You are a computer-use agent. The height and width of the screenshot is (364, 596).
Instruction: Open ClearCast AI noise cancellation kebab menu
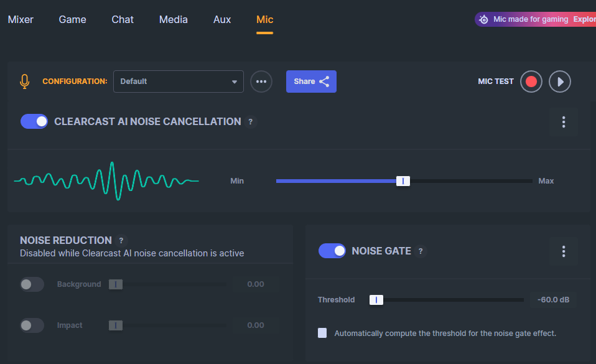click(564, 122)
